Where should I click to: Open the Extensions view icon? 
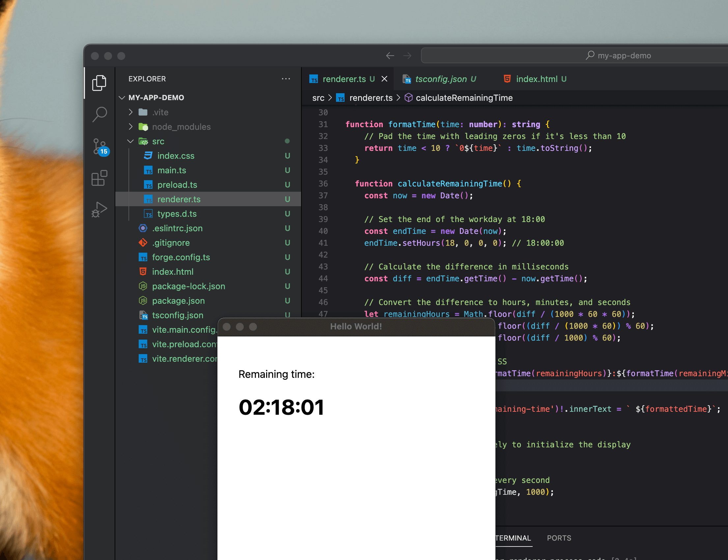click(99, 178)
